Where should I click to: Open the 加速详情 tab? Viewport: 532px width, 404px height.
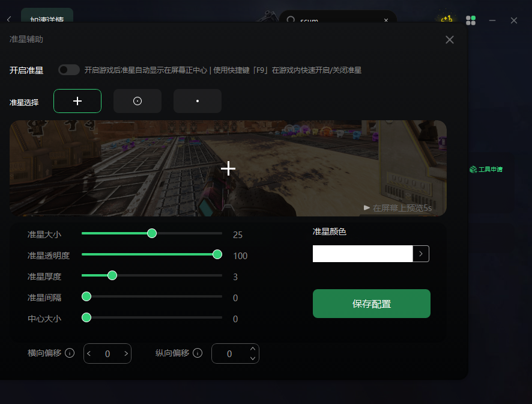coord(47,18)
